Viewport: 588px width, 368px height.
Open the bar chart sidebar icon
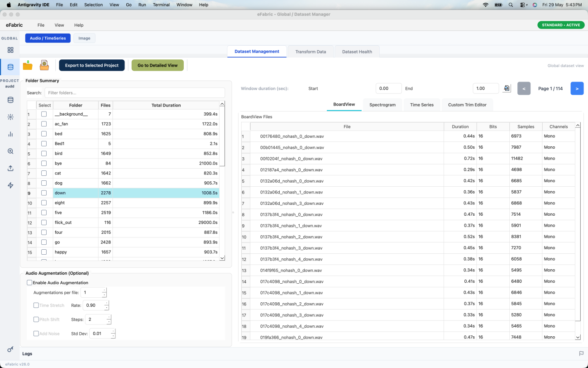10,134
